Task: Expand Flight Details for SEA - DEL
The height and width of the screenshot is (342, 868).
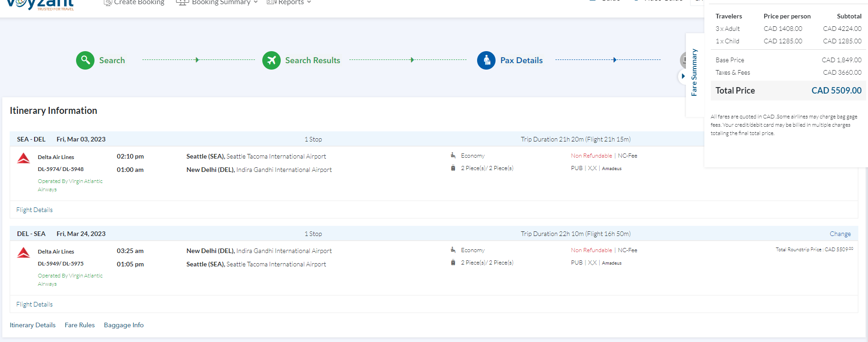Action: tap(35, 210)
